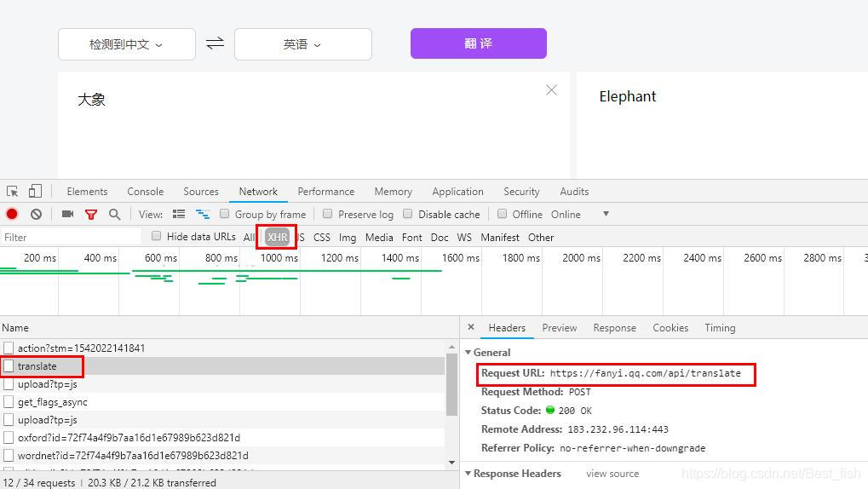868x489 pixels.
Task: Check the Offline checkbox
Action: point(502,214)
